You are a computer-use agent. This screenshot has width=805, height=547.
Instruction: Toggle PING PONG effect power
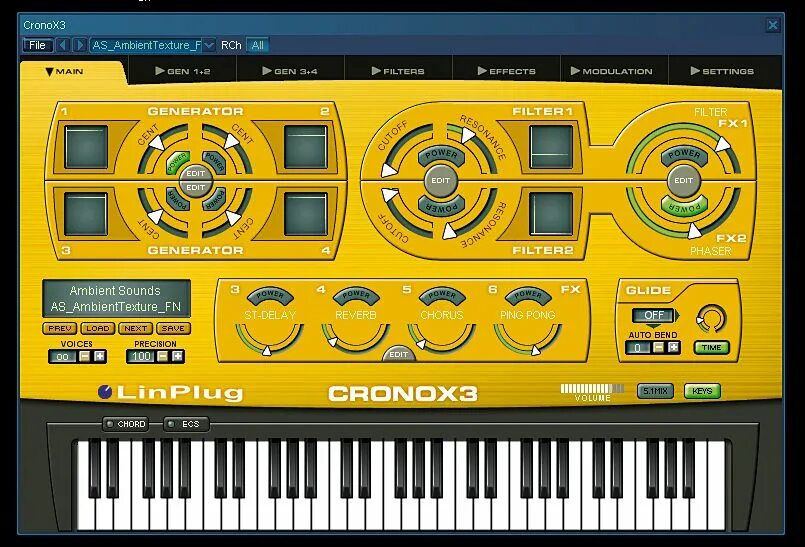[x=528, y=295]
